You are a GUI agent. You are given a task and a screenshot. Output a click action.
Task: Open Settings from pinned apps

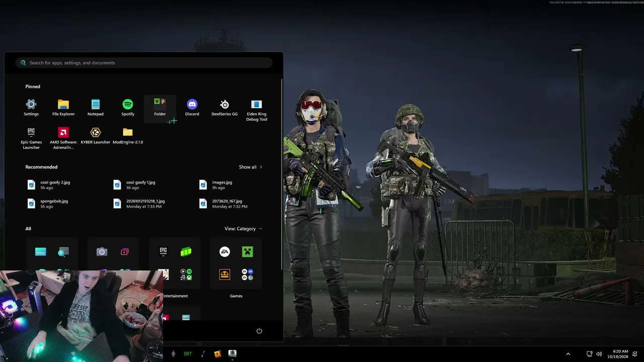point(31,108)
